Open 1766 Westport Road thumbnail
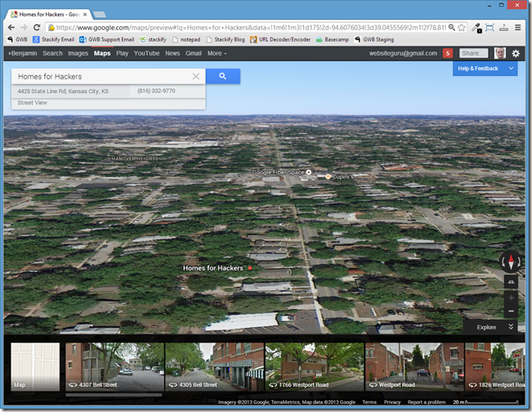 pyautogui.click(x=315, y=366)
